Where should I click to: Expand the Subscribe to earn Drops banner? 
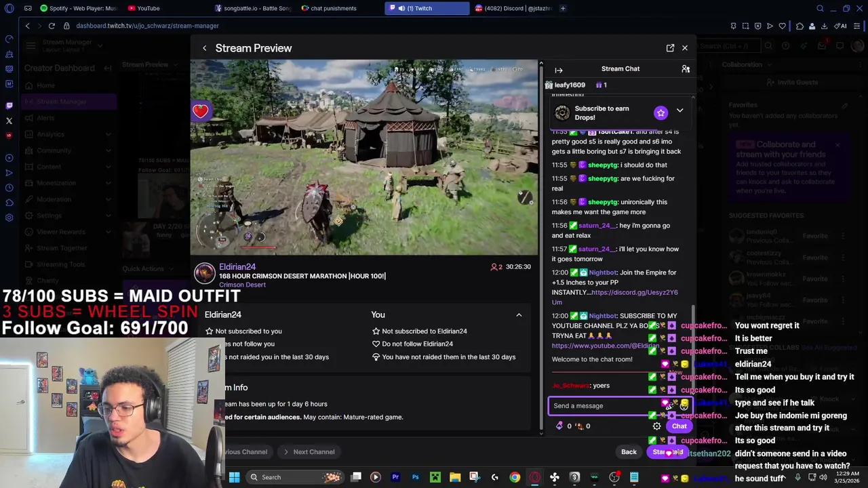coord(679,111)
